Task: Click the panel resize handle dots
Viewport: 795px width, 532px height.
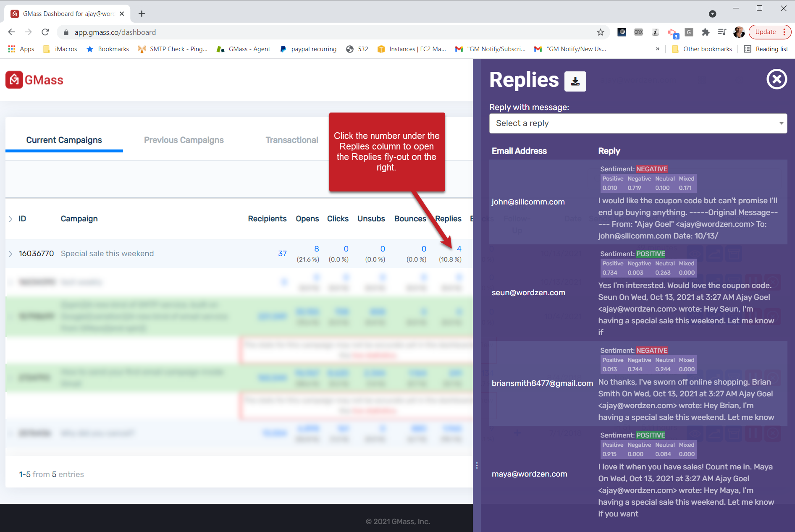Action: (477, 465)
